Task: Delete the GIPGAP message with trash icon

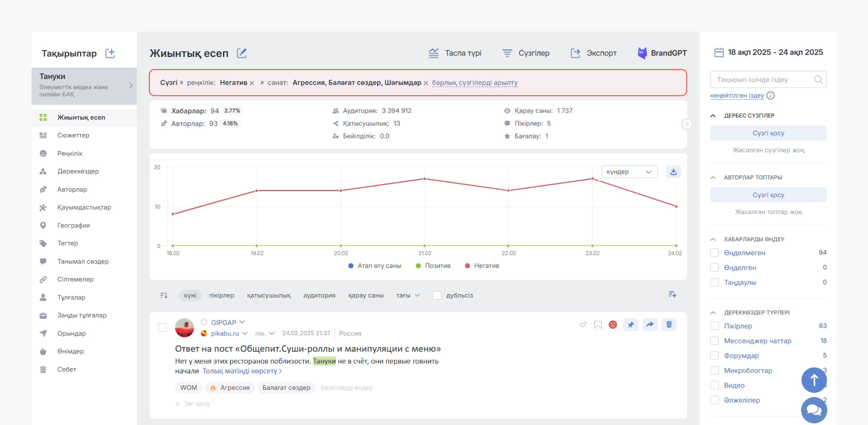Action: tap(669, 324)
